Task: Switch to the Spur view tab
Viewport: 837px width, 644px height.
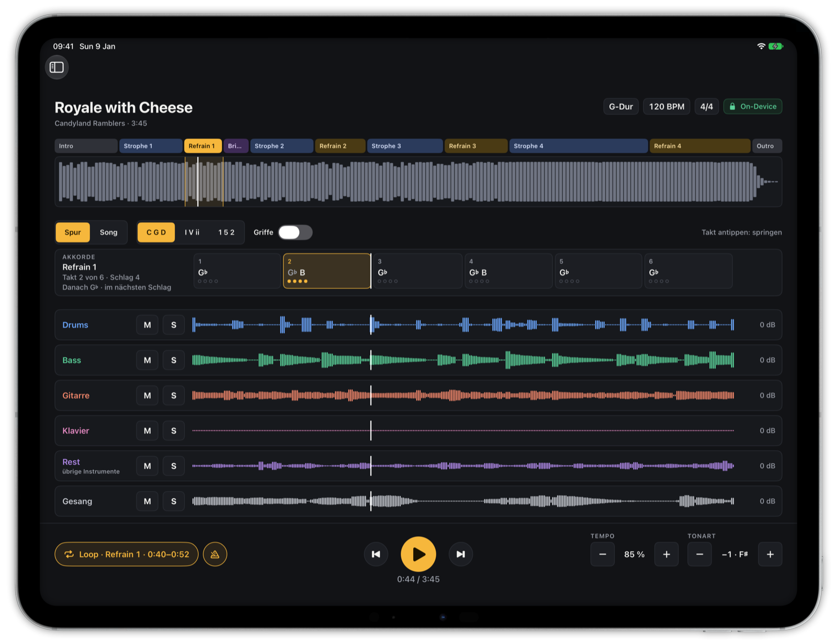Action: click(73, 232)
